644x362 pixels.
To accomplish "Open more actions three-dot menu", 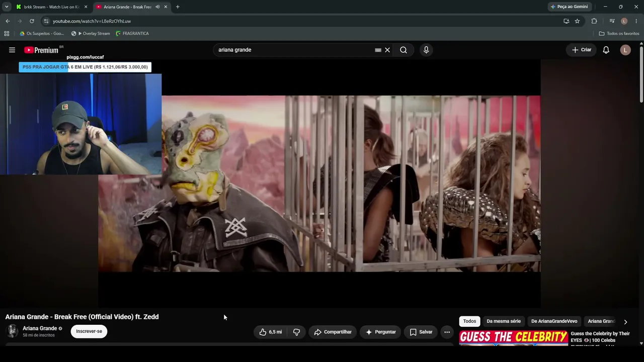I will pos(447,332).
